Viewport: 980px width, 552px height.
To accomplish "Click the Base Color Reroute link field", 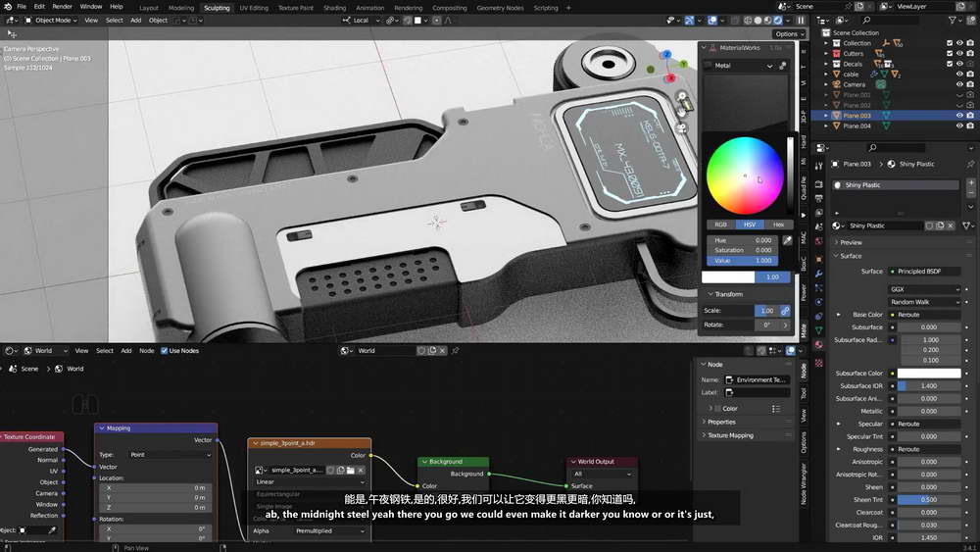I will 924,315.
